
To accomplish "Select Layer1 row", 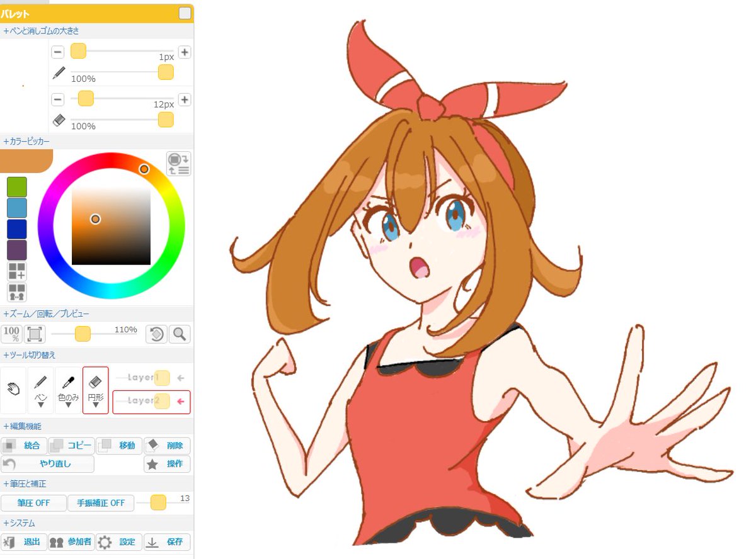I will (151, 378).
